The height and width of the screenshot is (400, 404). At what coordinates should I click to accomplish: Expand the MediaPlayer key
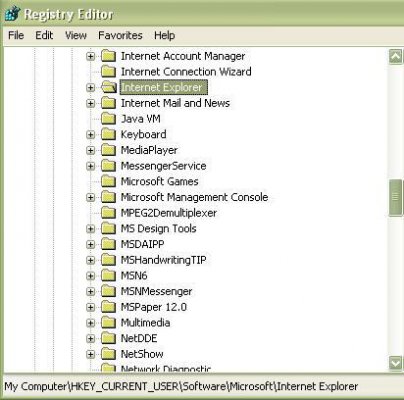click(x=90, y=150)
